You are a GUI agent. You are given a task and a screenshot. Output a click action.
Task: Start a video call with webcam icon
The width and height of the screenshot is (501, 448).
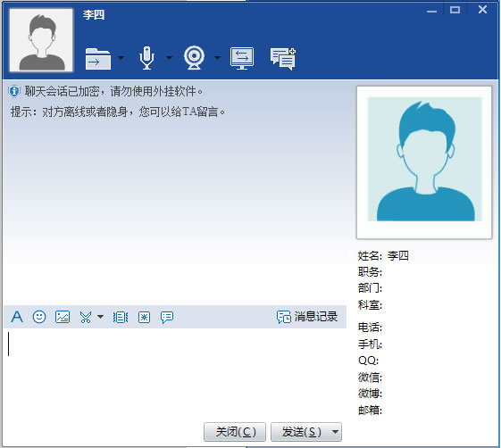click(x=194, y=58)
